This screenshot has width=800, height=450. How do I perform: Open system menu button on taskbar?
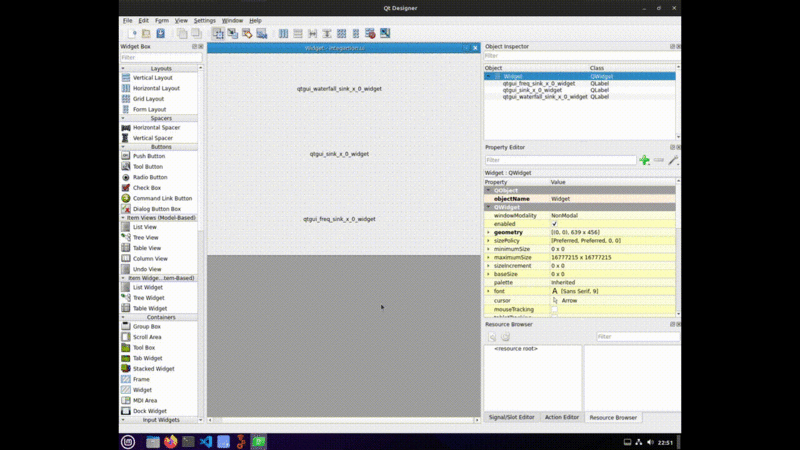[128, 442]
